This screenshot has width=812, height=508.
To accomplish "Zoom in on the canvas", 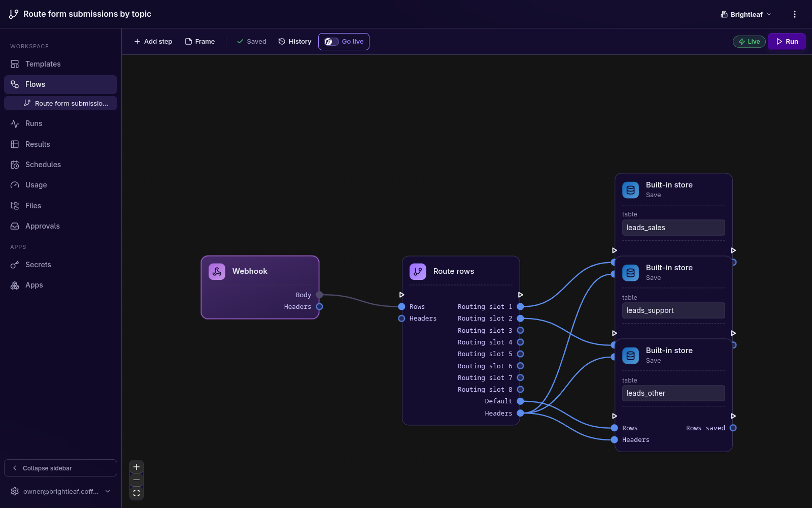I will (137, 467).
